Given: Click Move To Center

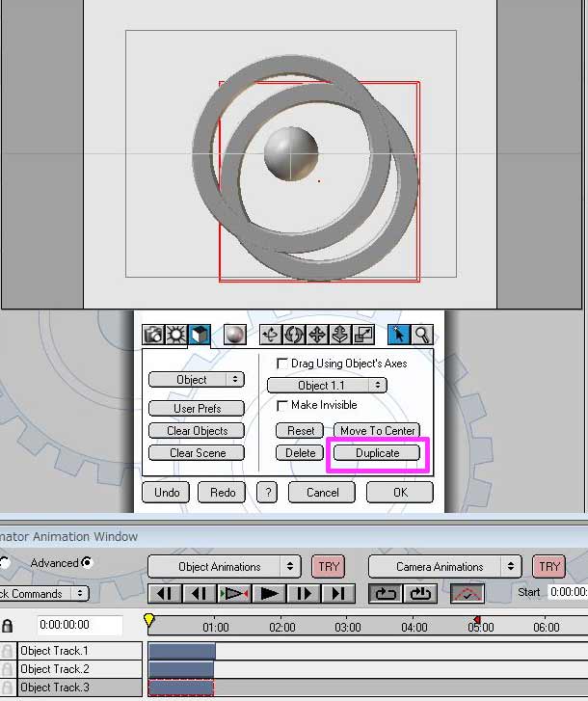Looking at the screenshot, I should pos(377,430).
